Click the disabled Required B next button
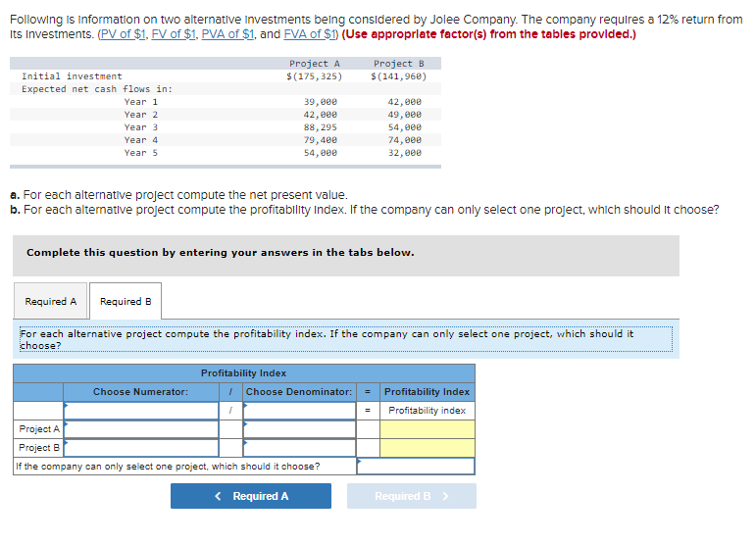This screenshot has height=544, width=756. (x=411, y=496)
